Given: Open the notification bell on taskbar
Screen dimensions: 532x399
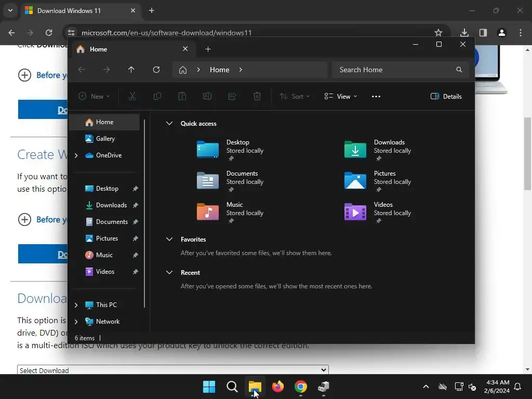Looking at the screenshot, I should [518, 387].
